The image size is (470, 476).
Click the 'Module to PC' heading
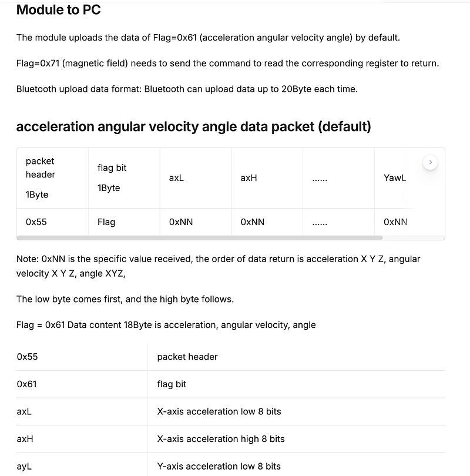59,10
